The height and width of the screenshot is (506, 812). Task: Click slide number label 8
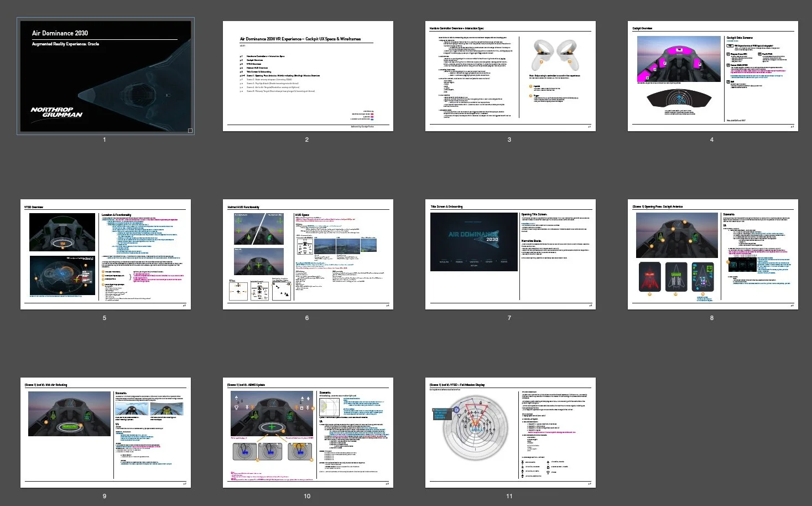pyautogui.click(x=712, y=318)
